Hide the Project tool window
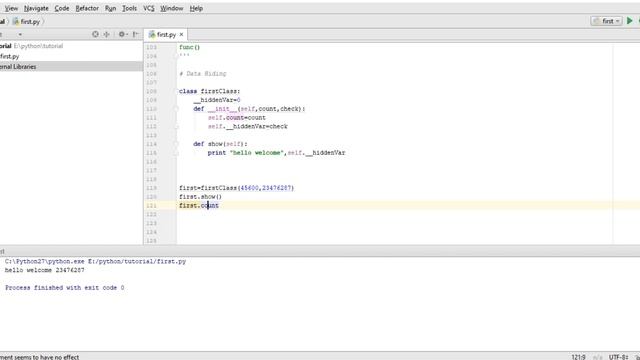 (136, 34)
